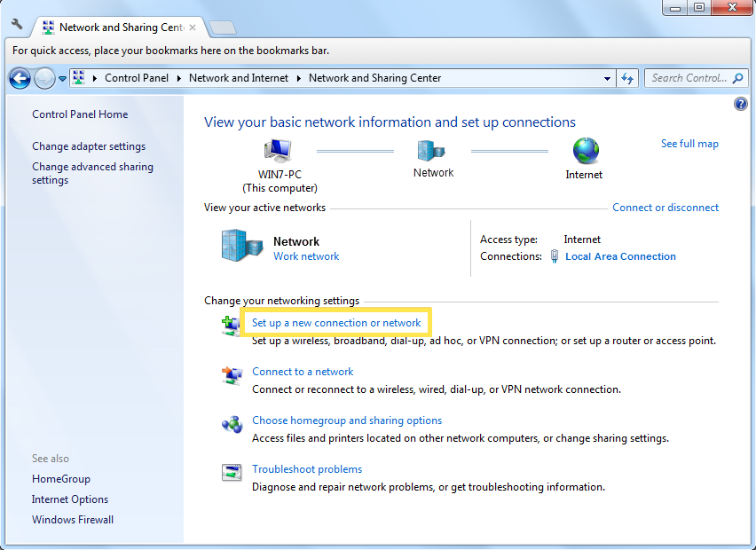Viewport: 756px width, 550px height.
Task: Select the Network icon in the network map
Action: pyautogui.click(x=433, y=151)
